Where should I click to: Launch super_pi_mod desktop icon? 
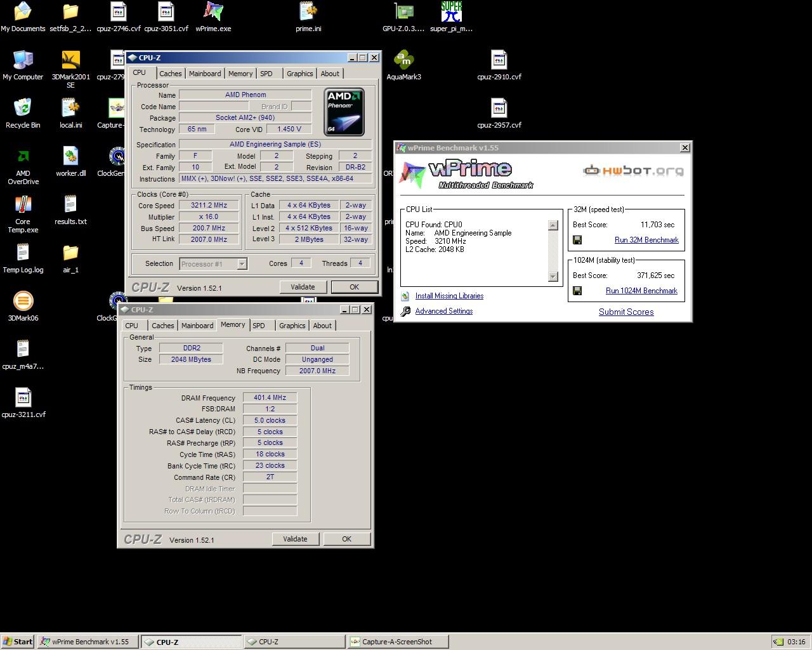click(451, 17)
